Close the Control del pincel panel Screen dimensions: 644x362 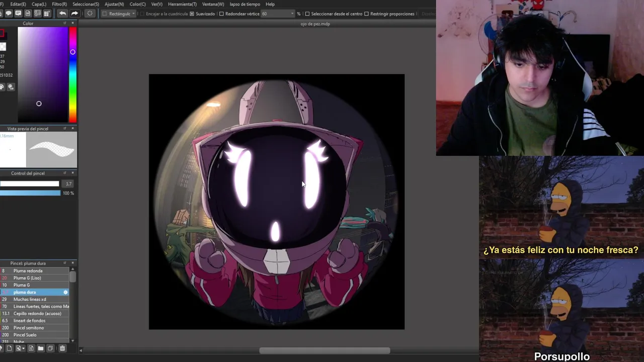[x=72, y=173]
